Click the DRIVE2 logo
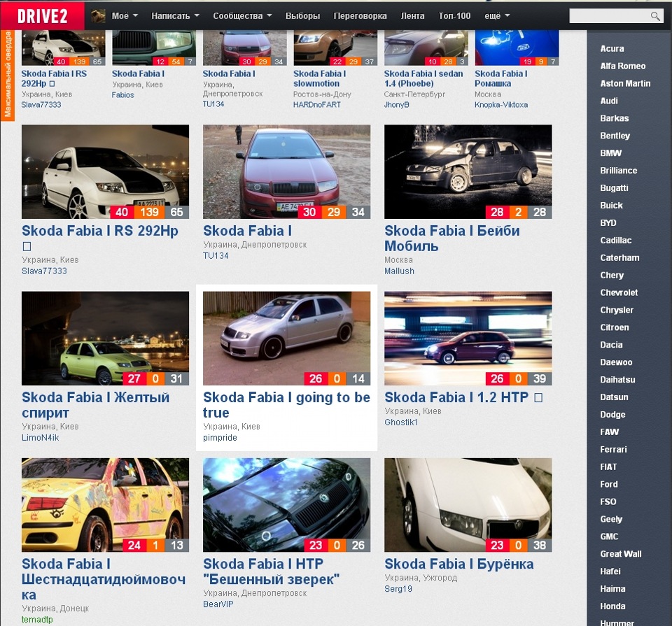The image size is (672, 626). (x=43, y=16)
